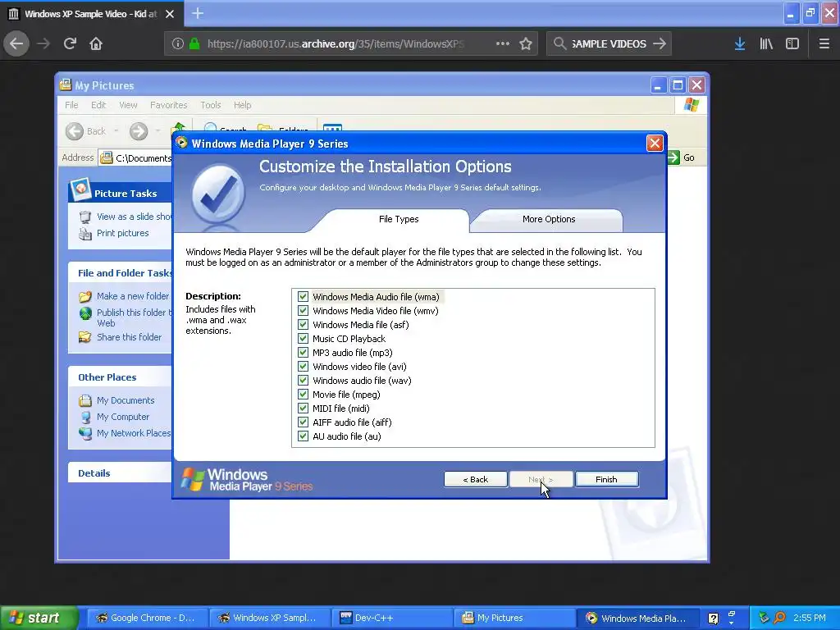Uncheck AIFF audio file (aiff)
840x630 pixels.
304,422
